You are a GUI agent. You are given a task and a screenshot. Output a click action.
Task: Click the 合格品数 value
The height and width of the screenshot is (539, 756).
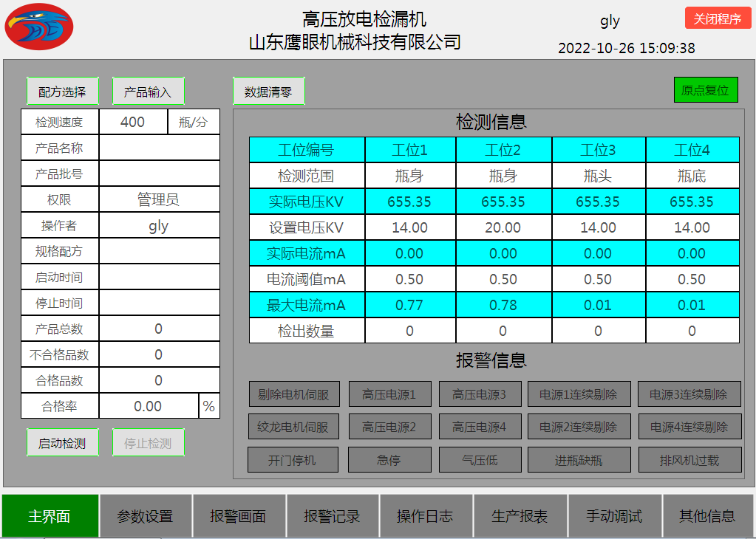pos(159,380)
